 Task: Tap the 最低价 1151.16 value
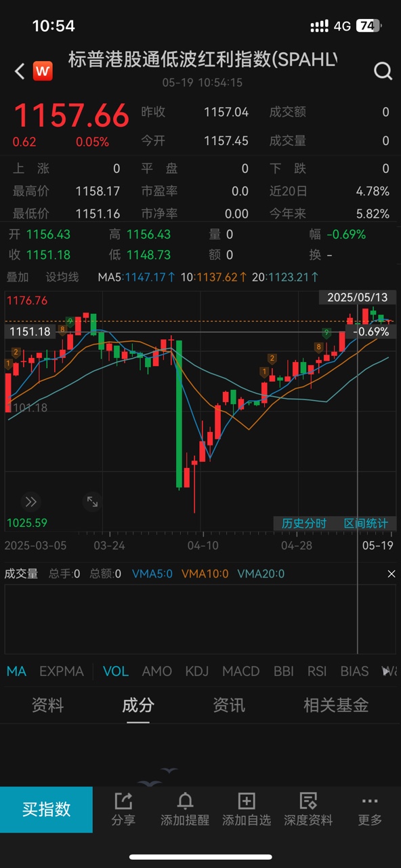point(98,214)
